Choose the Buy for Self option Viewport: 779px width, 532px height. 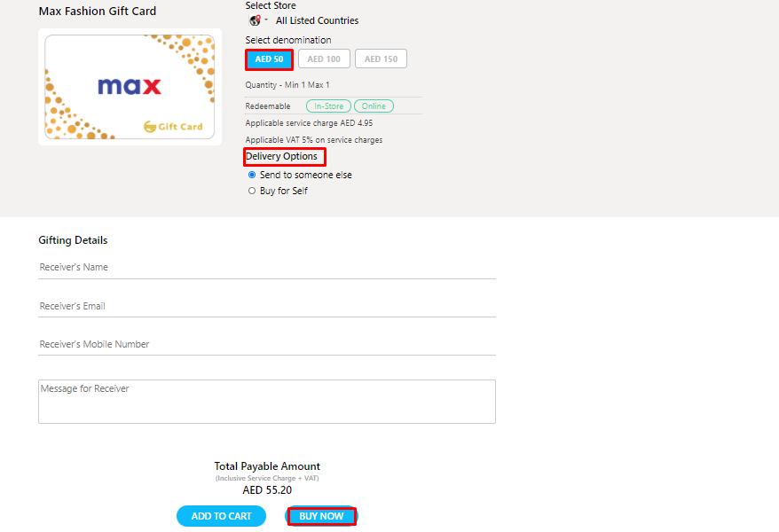tap(252, 190)
